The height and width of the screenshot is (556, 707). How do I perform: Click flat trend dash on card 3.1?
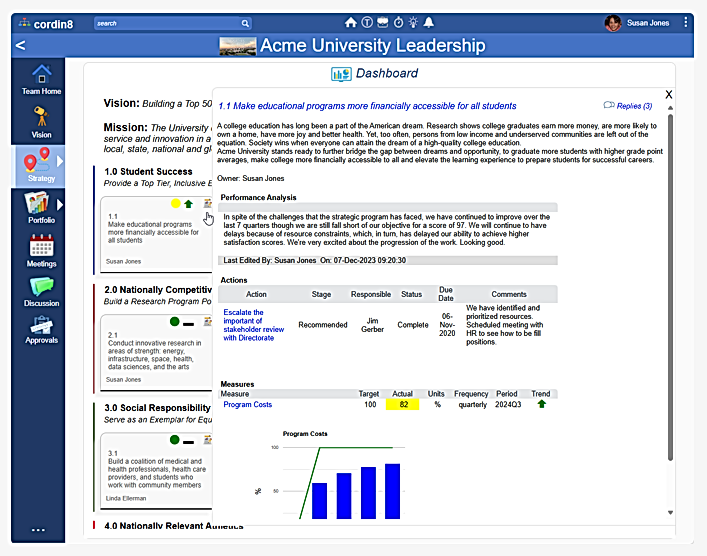tap(189, 442)
